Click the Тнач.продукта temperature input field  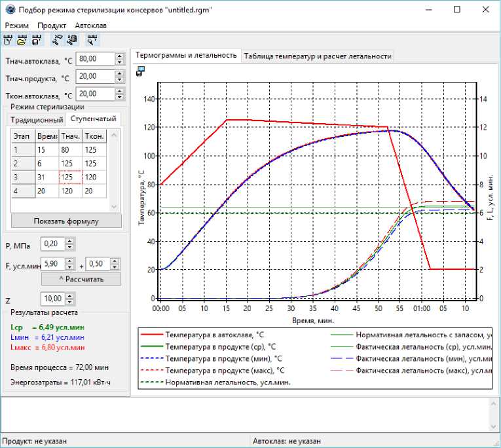[x=95, y=77]
